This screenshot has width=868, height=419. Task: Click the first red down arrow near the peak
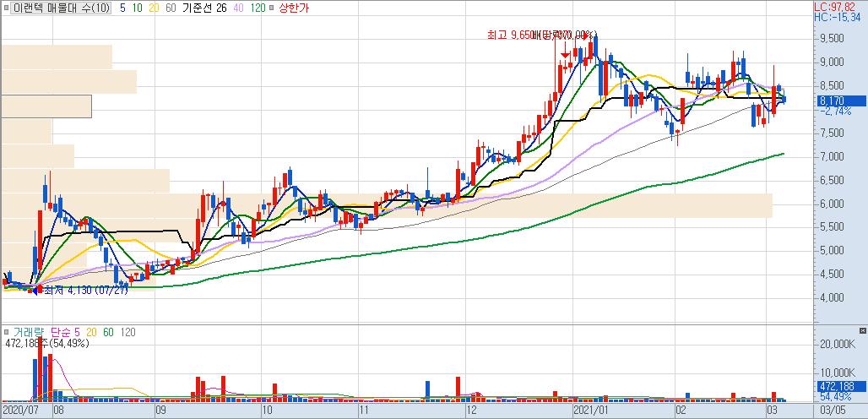tap(565, 54)
